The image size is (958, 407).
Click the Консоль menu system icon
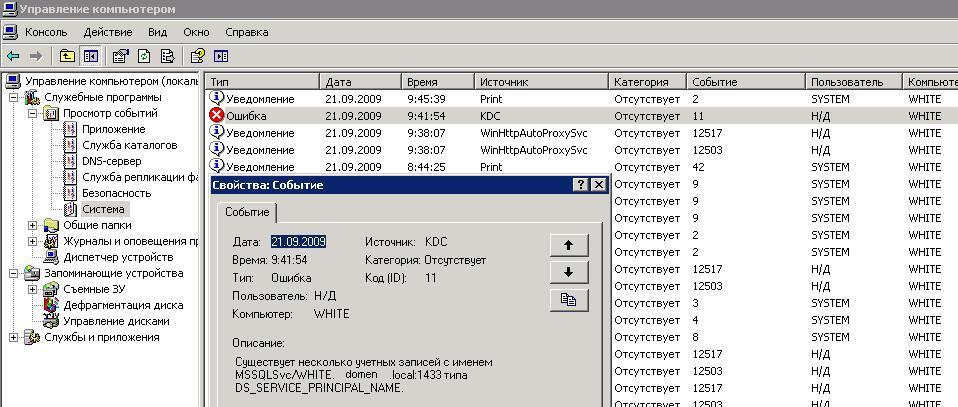[10, 32]
